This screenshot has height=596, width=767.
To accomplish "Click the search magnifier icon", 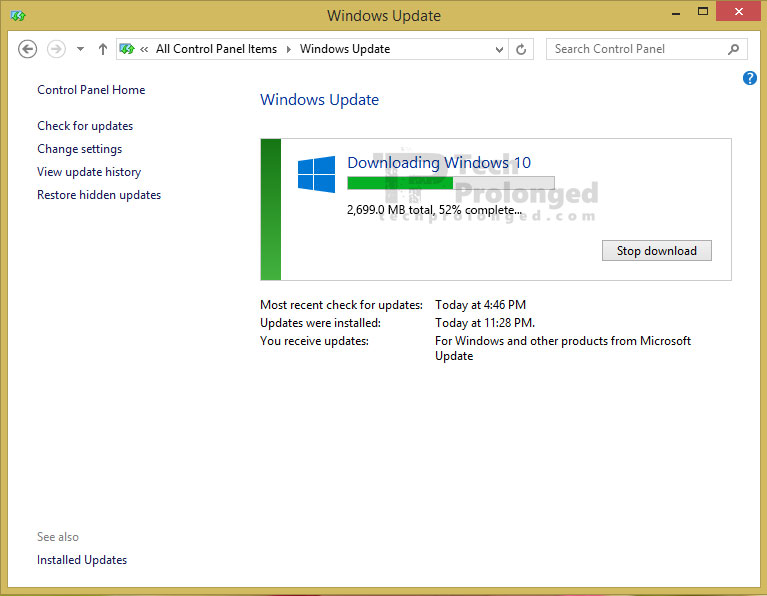I will coord(733,49).
